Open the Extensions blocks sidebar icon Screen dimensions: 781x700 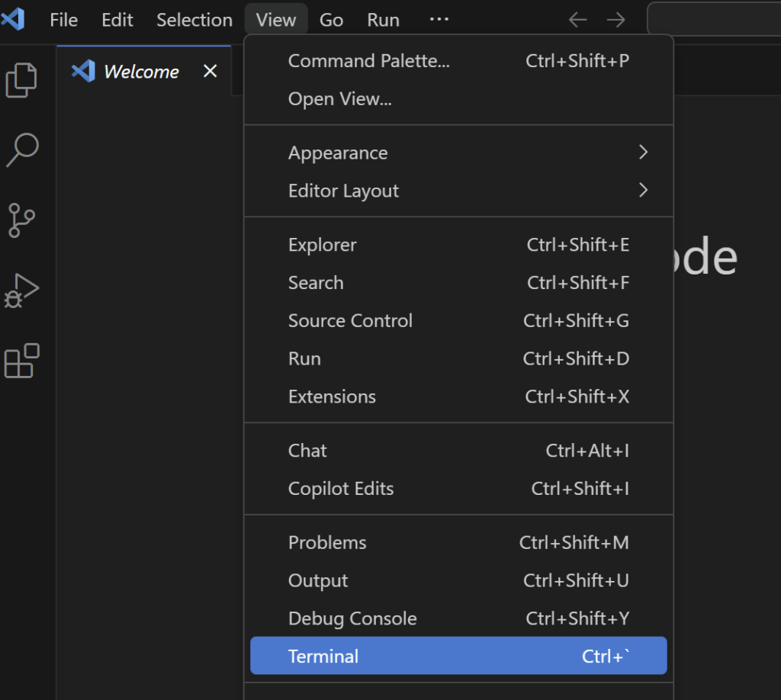(x=21, y=361)
